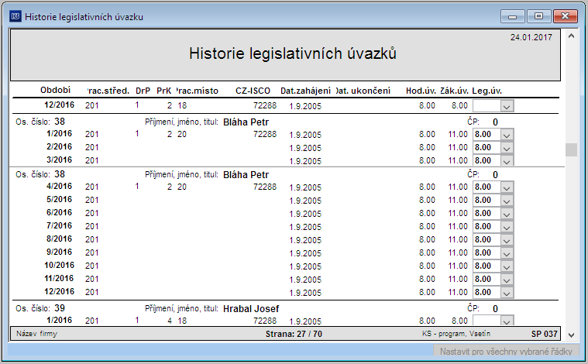The width and height of the screenshot is (588, 364).
Task: Click the KS application icon in title bar
Action: pyautogui.click(x=15, y=16)
